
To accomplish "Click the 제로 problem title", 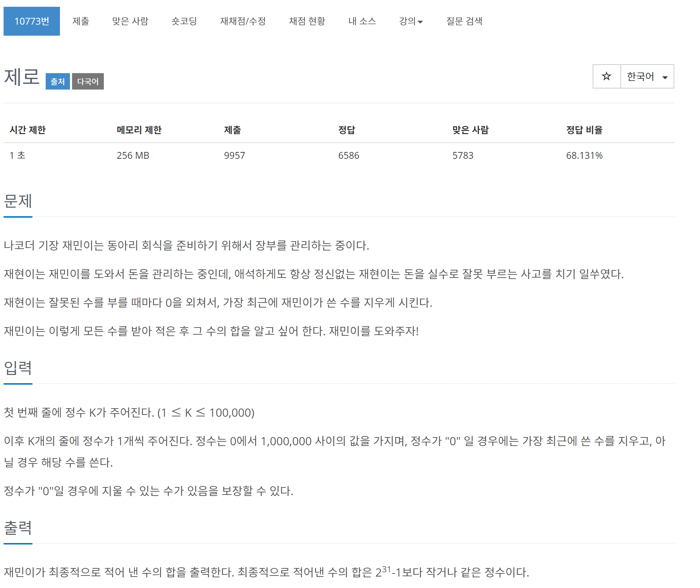I will coord(22,77).
